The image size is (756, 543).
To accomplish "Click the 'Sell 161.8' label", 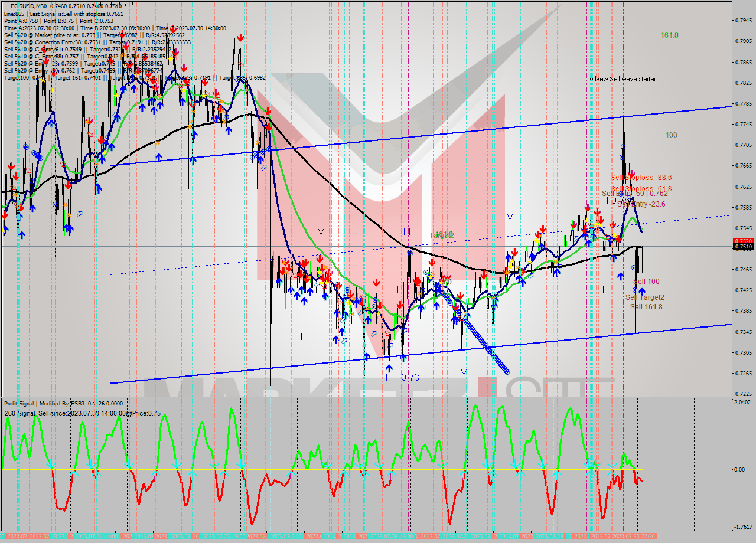I will coord(646,306).
